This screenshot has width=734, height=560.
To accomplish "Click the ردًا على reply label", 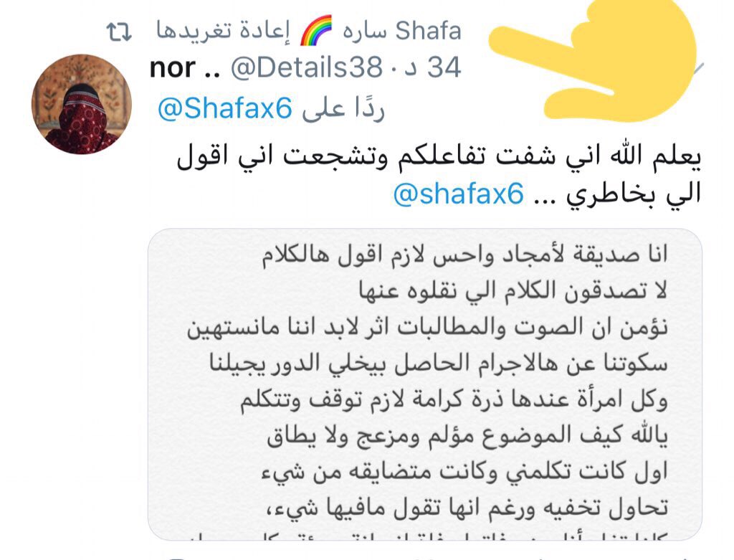I will point(343,108).
